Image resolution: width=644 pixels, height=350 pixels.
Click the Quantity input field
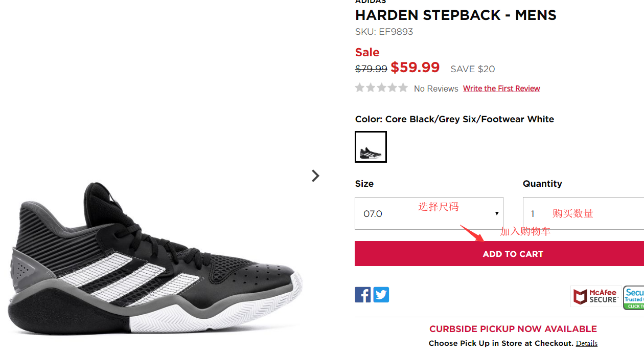pyautogui.click(x=583, y=213)
